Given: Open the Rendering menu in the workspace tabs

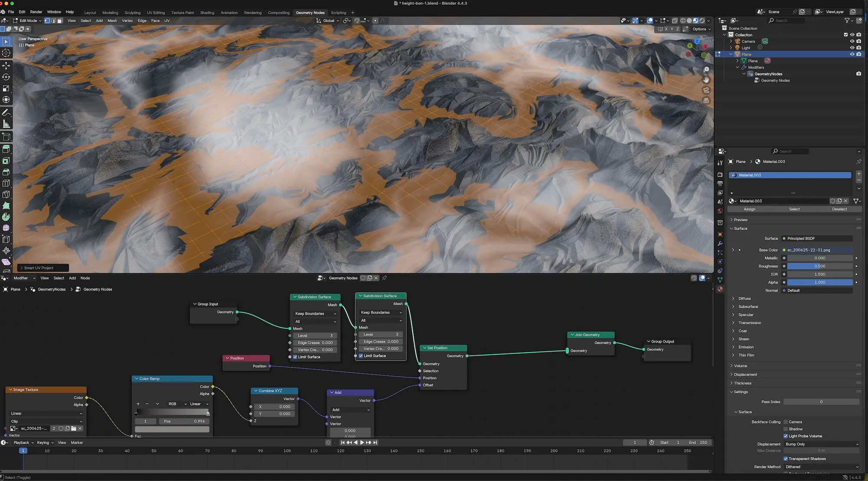Looking at the screenshot, I should coord(253,13).
